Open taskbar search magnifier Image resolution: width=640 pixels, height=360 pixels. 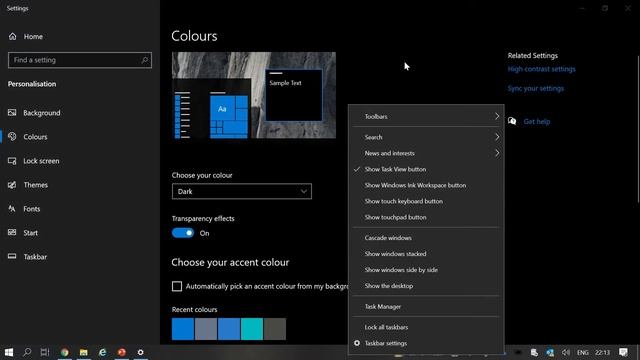click(27, 352)
